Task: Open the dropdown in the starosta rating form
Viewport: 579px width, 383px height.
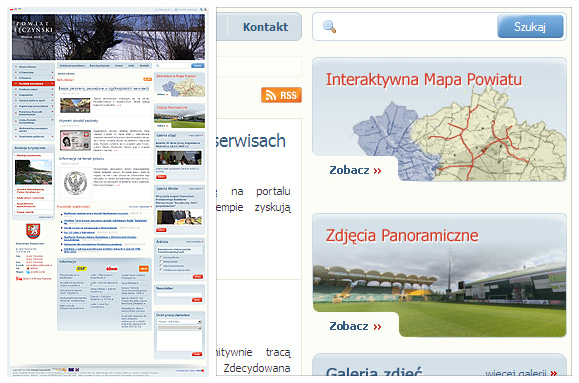Action: click(179, 322)
